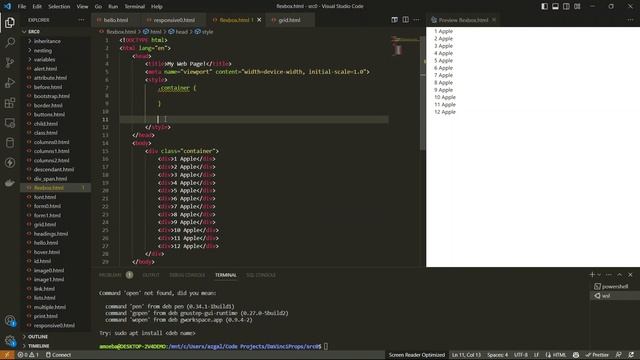Open terminal panel more actions ellipsis
This screenshot has height=360, width=640.
pyautogui.click(x=609, y=275)
